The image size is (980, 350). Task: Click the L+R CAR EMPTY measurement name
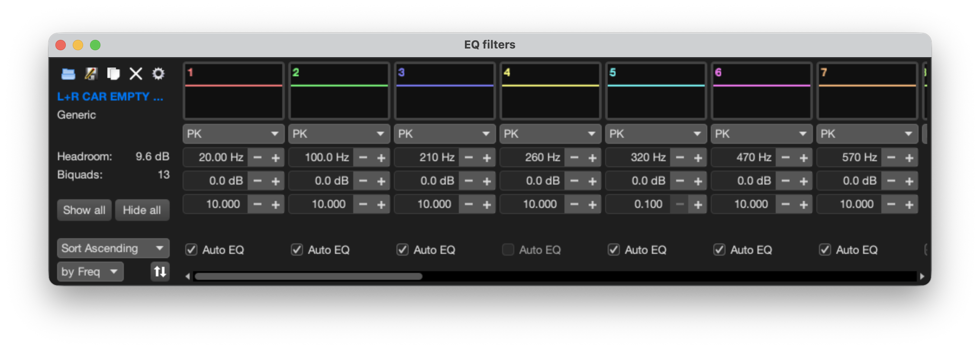coord(110,97)
